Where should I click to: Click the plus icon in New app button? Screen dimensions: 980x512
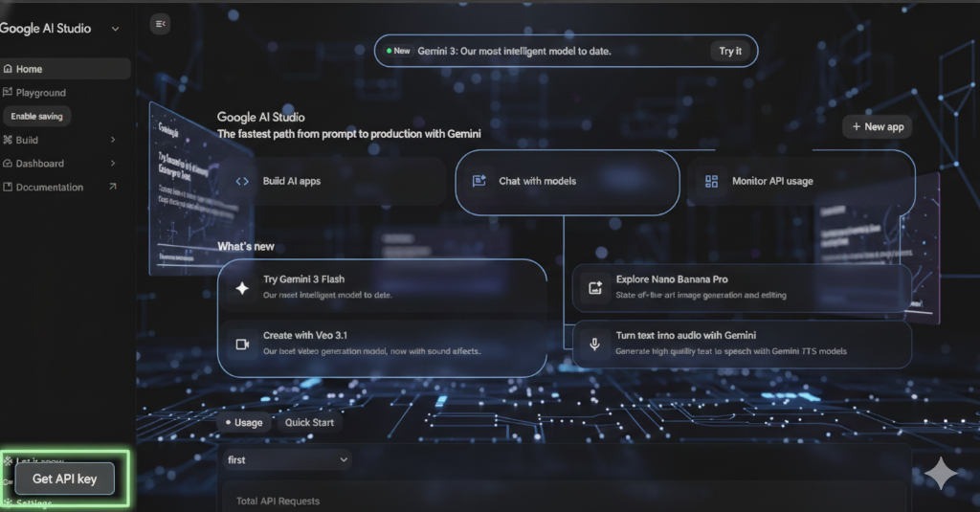click(x=857, y=126)
